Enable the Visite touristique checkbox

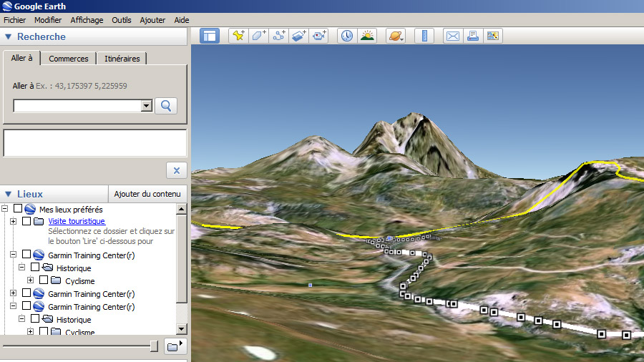pyautogui.click(x=26, y=222)
